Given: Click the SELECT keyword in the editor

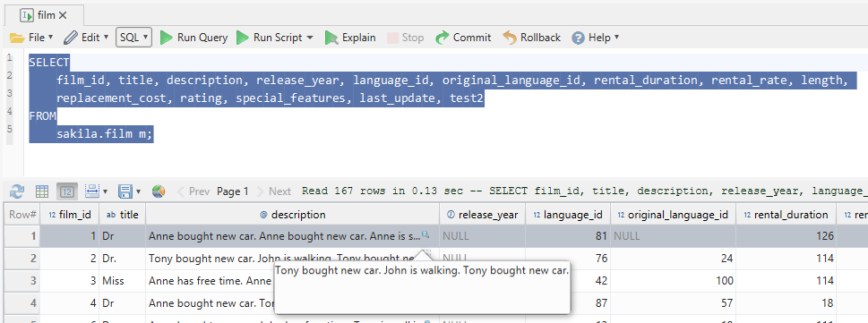Looking at the screenshot, I should pos(49,63).
